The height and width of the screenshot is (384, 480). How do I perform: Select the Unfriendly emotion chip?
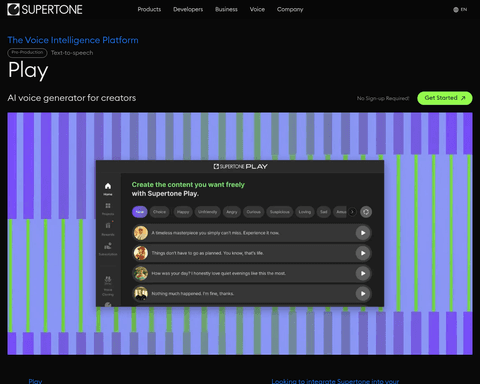[x=207, y=212]
